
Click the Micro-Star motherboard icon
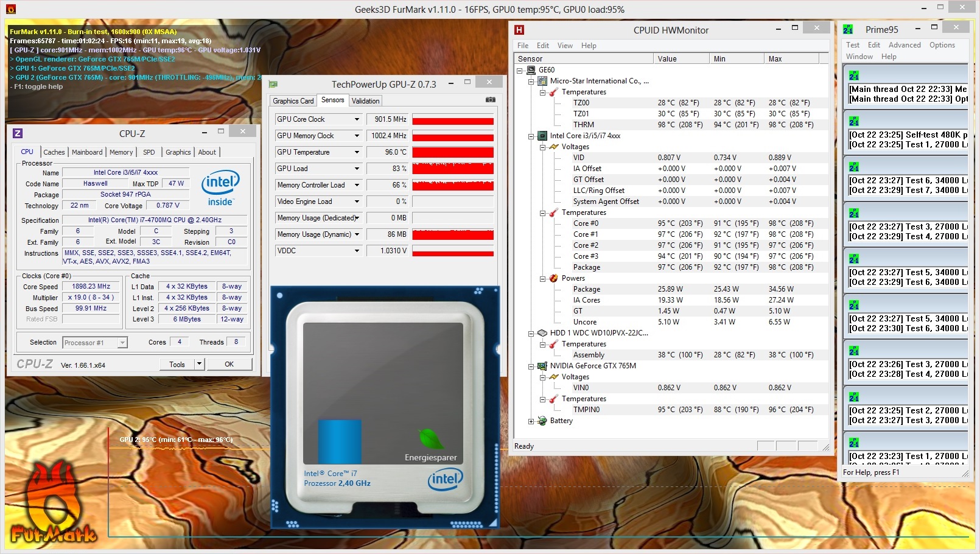point(542,81)
